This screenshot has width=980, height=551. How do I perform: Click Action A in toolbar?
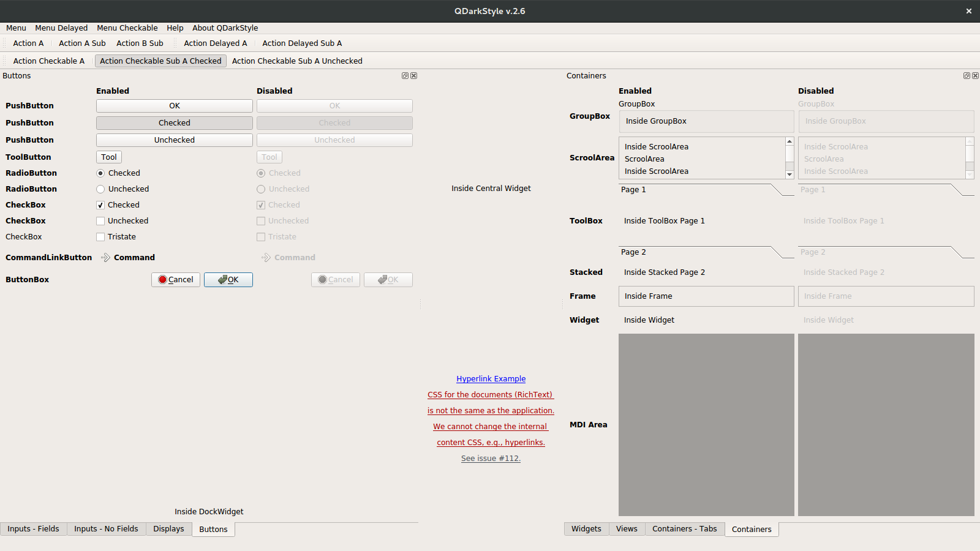click(x=28, y=43)
